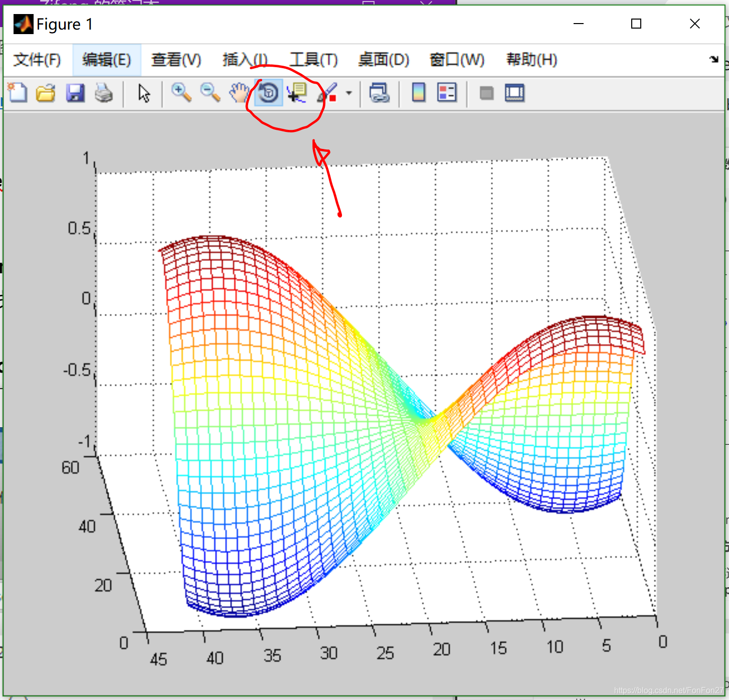Insert a colorbar using the toolbar icon
The image size is (729, 700).
point(419,93)
